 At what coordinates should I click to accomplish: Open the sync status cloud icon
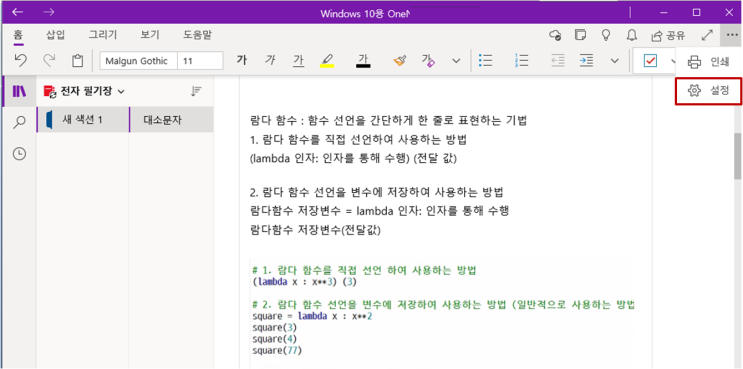[x=555, y=35]
